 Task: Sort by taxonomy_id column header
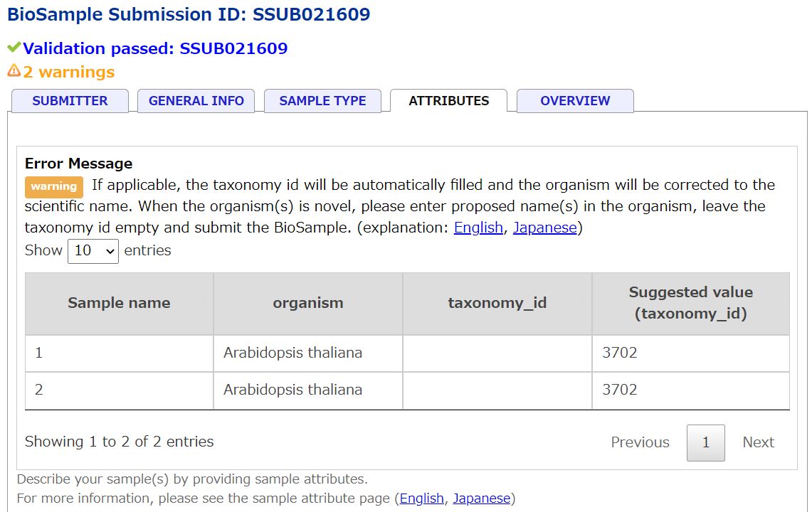pos(497,304)
